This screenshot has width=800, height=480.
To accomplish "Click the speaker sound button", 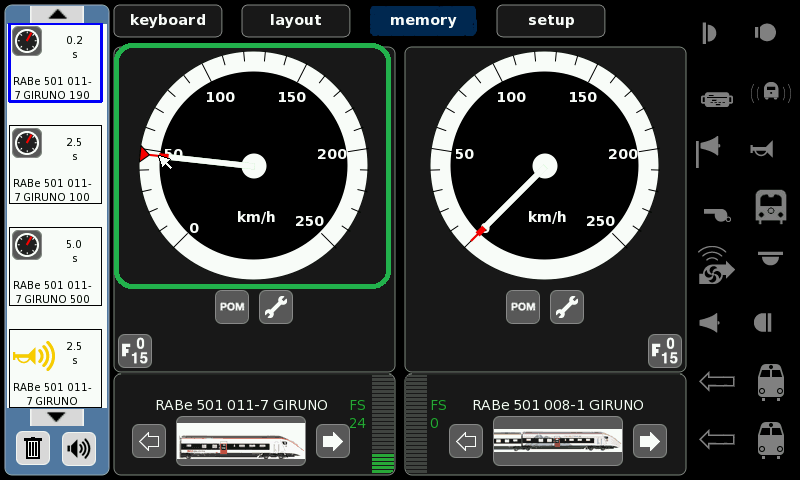I will [x=79, y=448].
